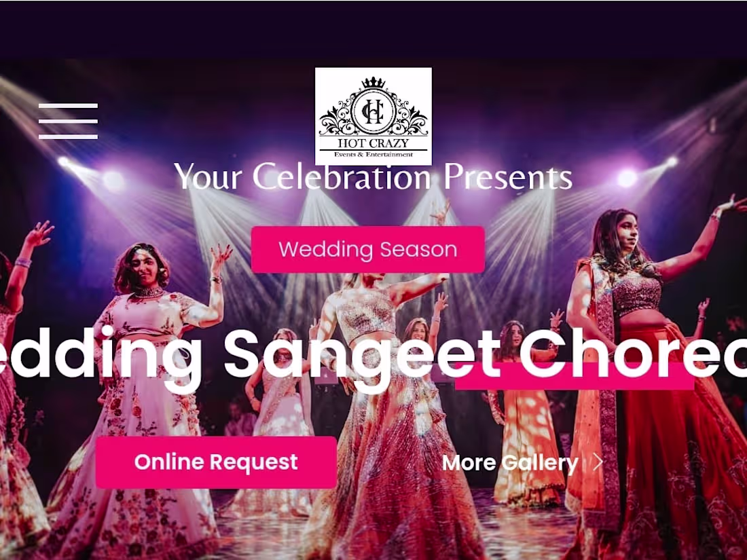Image resolution: width=747 pixels, height=560 pixels.
Task: Click the HC monogram circle in the logo
Action: click(x=373, y=111)
